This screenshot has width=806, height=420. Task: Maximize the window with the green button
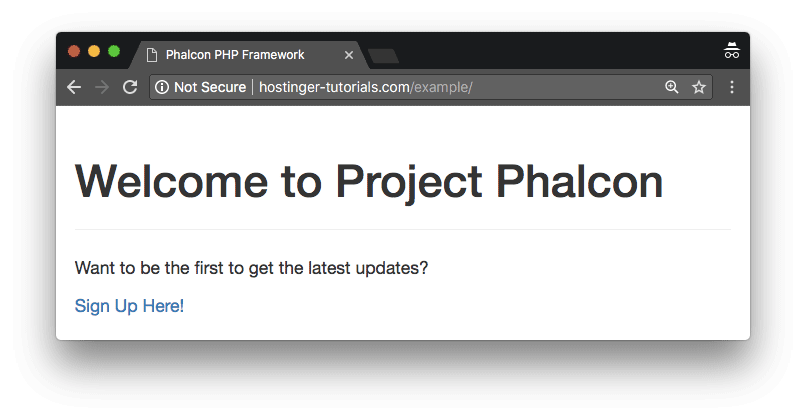point(114,51)
